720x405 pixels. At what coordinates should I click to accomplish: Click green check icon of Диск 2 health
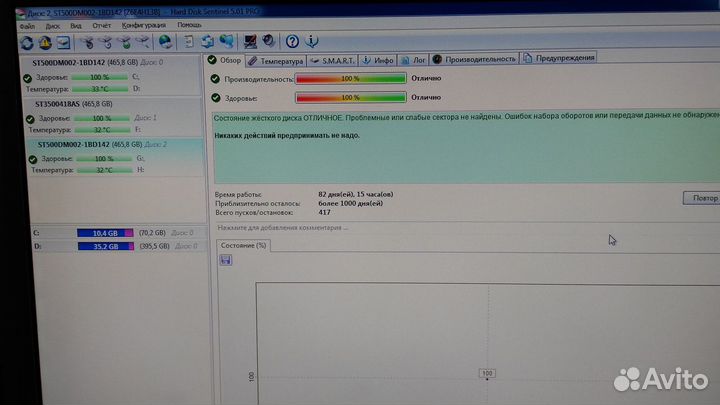coord(33,159)
